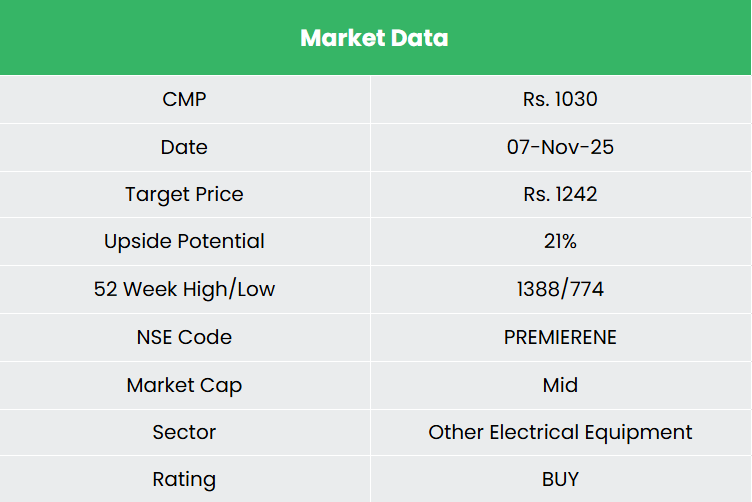The height and width of the screenshot is (502, 752).
Task: Select the Date label cell
Action: pos(184,147)
